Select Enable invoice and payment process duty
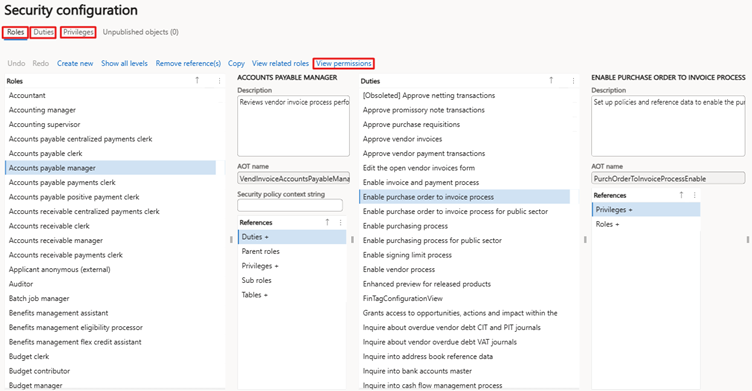Image resolution: width=752 pixels, height=391 pixels. pyautogui.click(x=464, y=182)
